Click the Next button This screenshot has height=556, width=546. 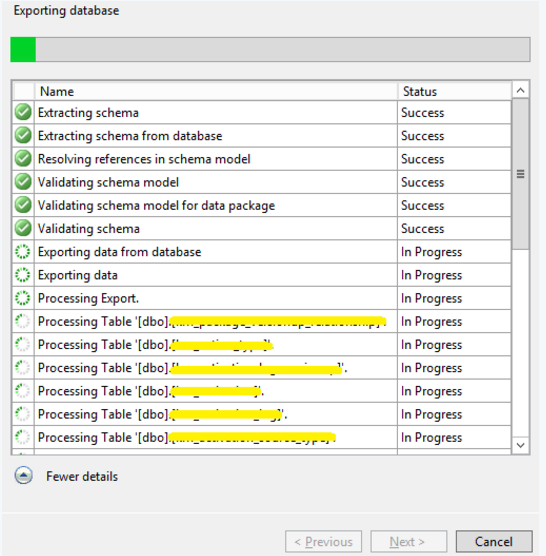coord(408,541)
